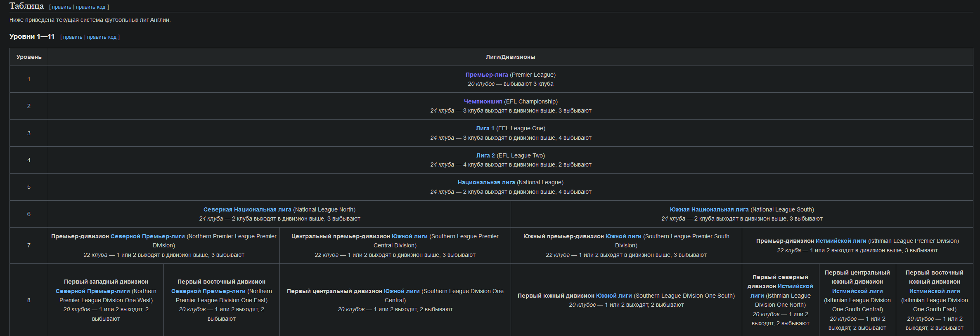Viewport: 980px width, 336px height.
Task: Open the Лига 2 link
Action: pos(485,155)
